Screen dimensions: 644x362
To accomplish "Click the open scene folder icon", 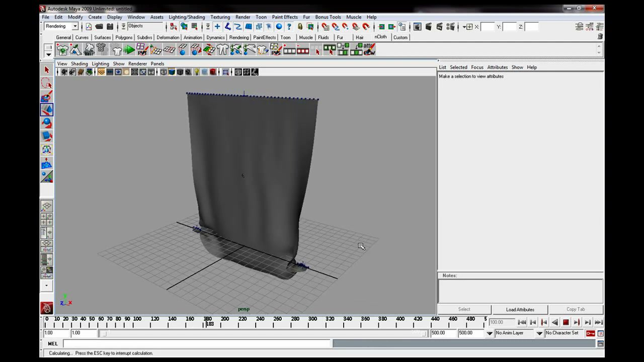I will (x=99, y=27).
